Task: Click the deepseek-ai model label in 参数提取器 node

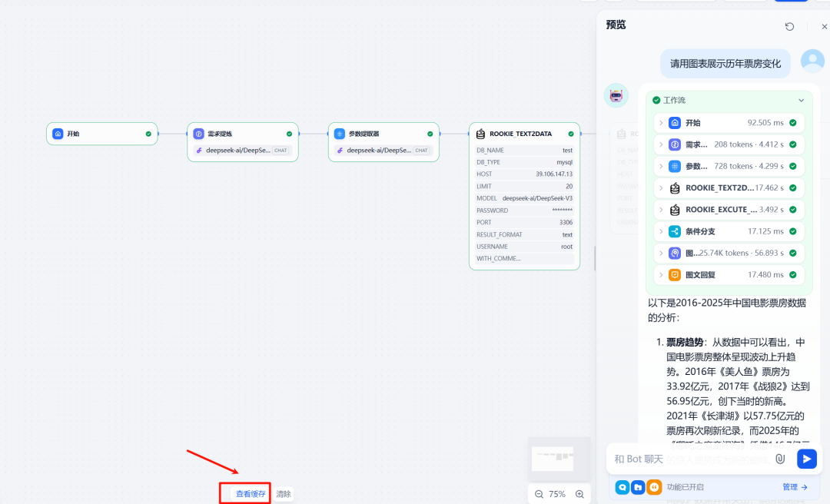Action: point(379,151)
